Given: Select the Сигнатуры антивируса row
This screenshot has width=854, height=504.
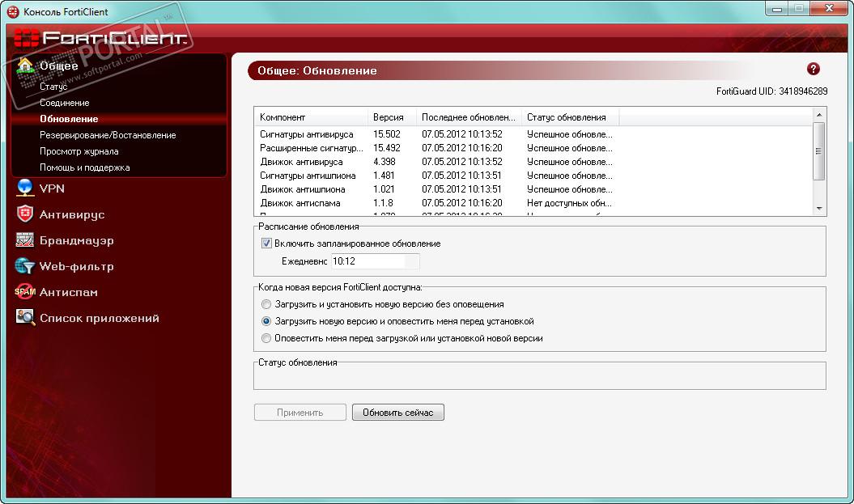Looking at the screenshot, I should pos(435,134).
